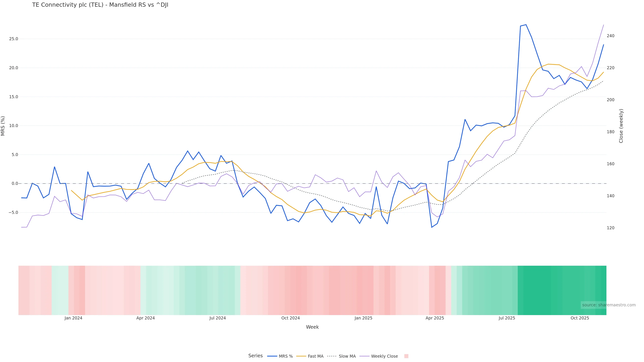Click the 'Week' x-axis title
Screen dimensions: 644x362
tap(312, 327)
